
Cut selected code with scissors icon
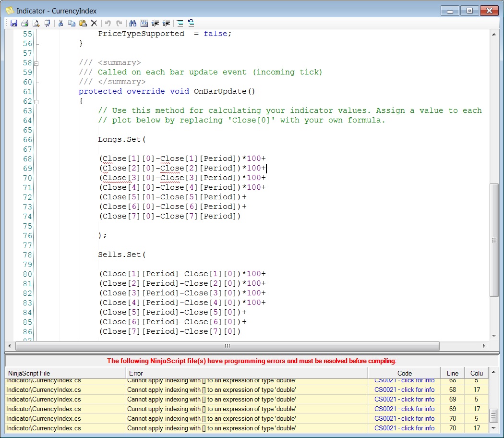pos(60,23)
